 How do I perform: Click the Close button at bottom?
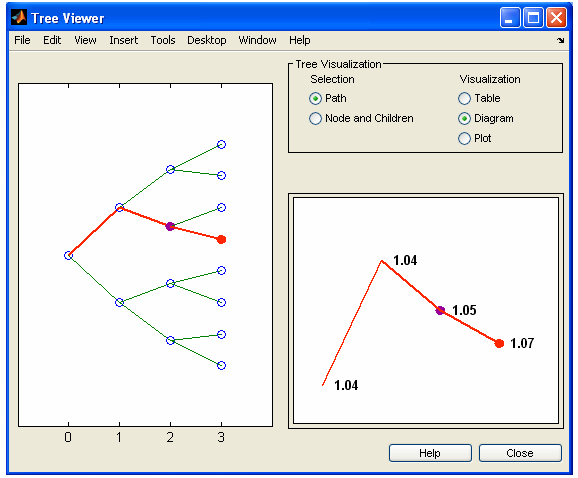pyautogui.click(x=520, y=453)
